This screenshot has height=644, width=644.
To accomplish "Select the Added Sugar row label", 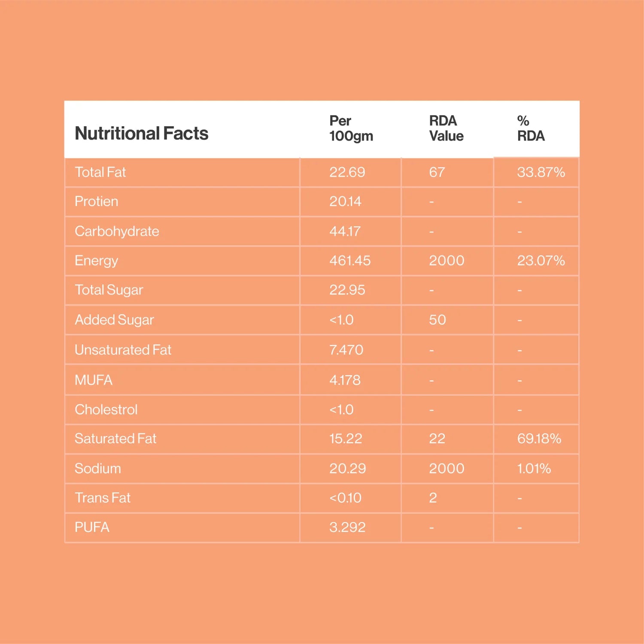I will click(x=114, y=320).
